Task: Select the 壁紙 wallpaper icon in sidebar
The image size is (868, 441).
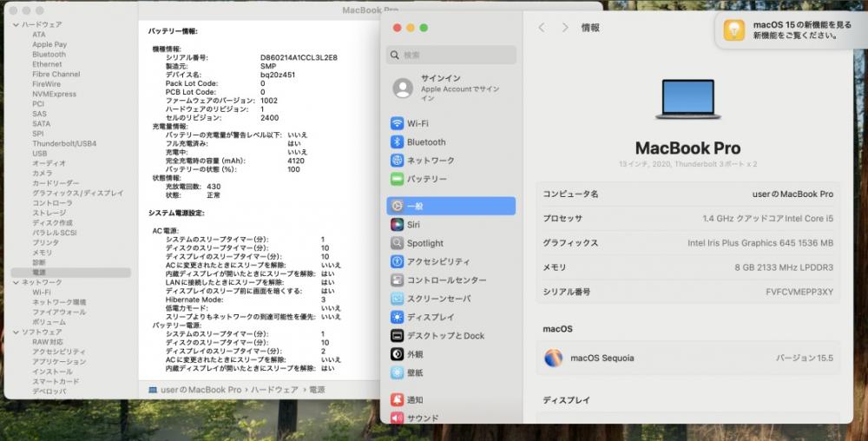Action: (397, 373)
